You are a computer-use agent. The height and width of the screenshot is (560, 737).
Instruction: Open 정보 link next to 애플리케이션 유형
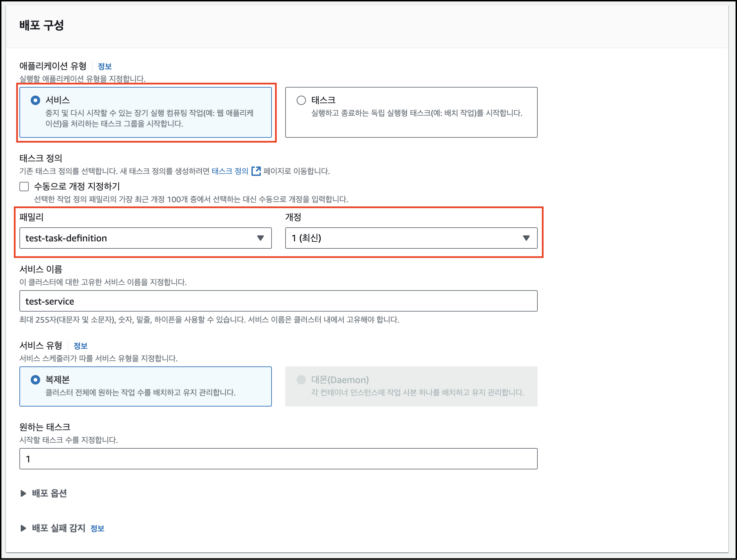coord(105,66)
